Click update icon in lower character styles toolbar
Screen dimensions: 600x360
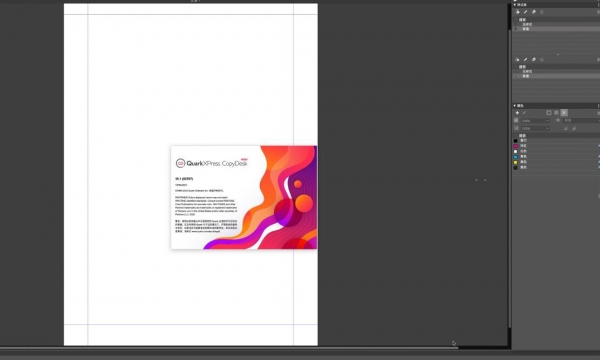click(x=542, y=59)
